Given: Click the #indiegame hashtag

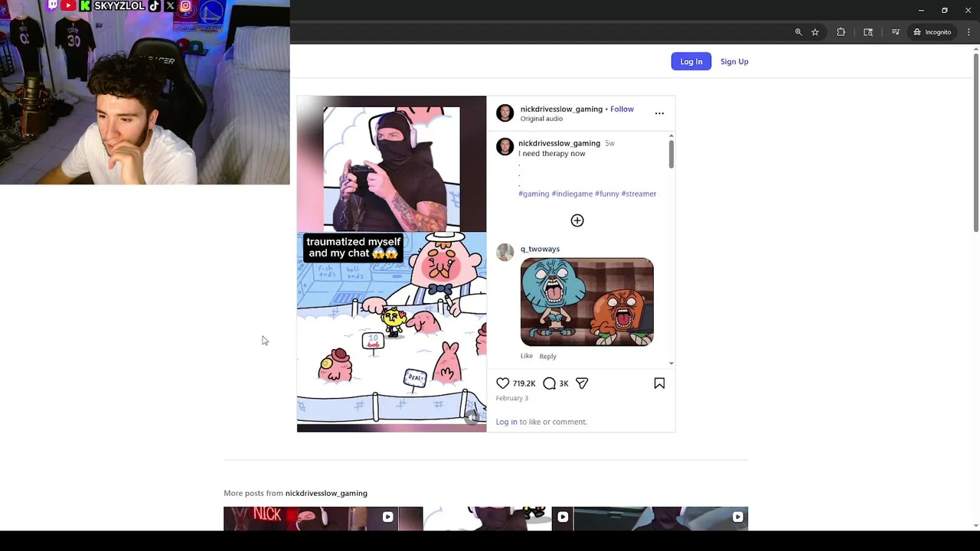Looking at the screenshot, I should [x=572, y=194].
